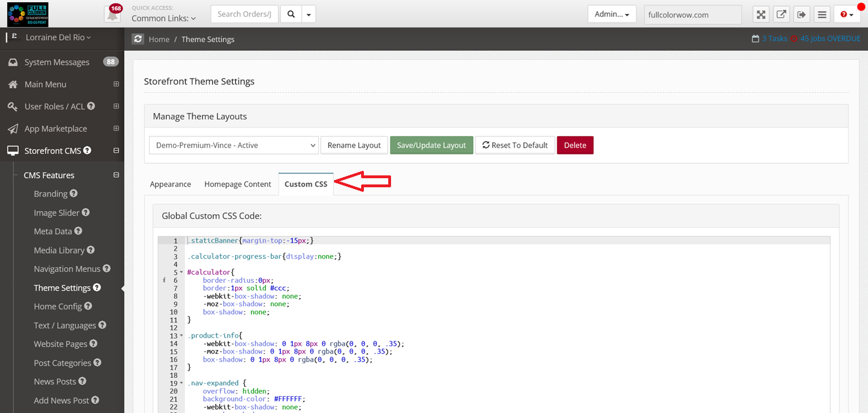Click the help icon next to Theme Settings
868x413 pixels.
(x=97, y=287)
